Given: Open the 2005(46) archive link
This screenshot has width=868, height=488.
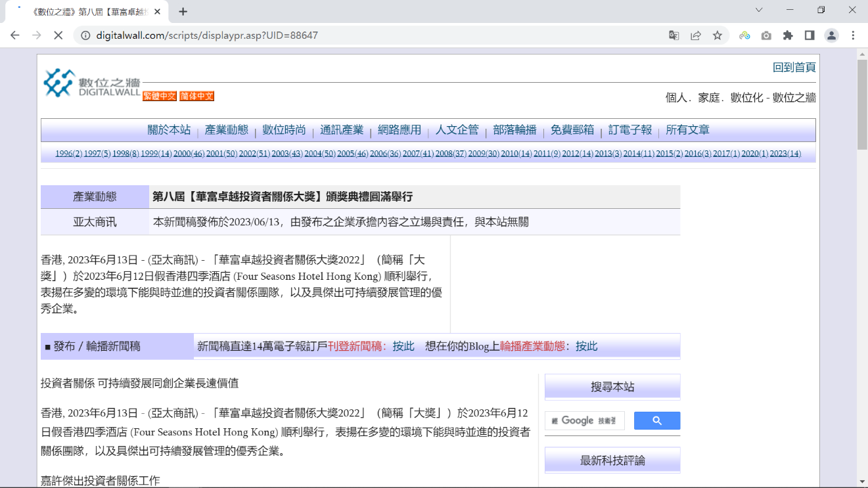Looking at the screenshot, I should click(353, 154).
